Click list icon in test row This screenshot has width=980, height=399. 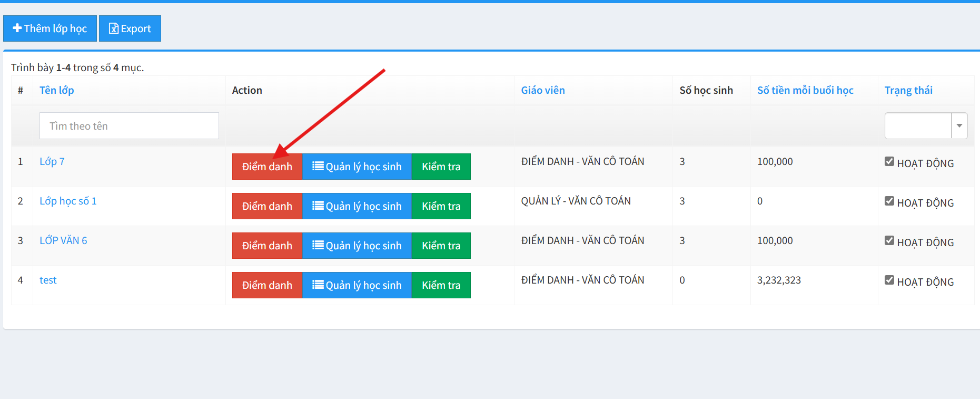(318, 285)
